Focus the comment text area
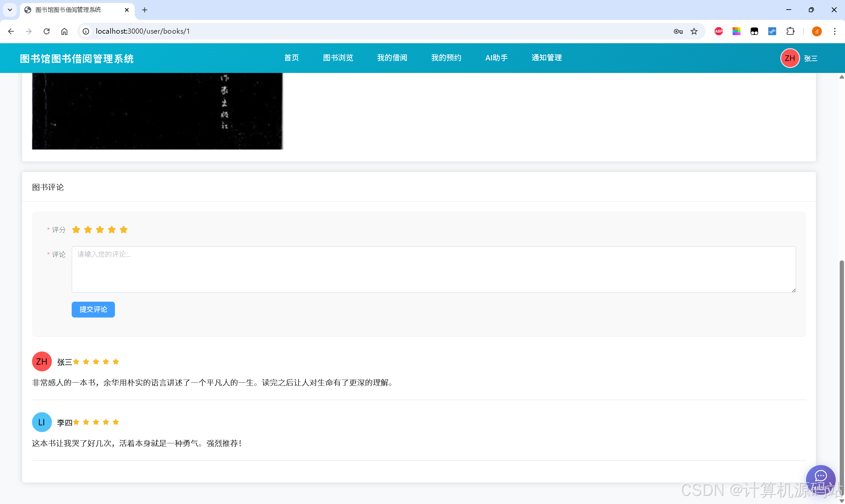This screenshot has width=845, height=504. 433,269
